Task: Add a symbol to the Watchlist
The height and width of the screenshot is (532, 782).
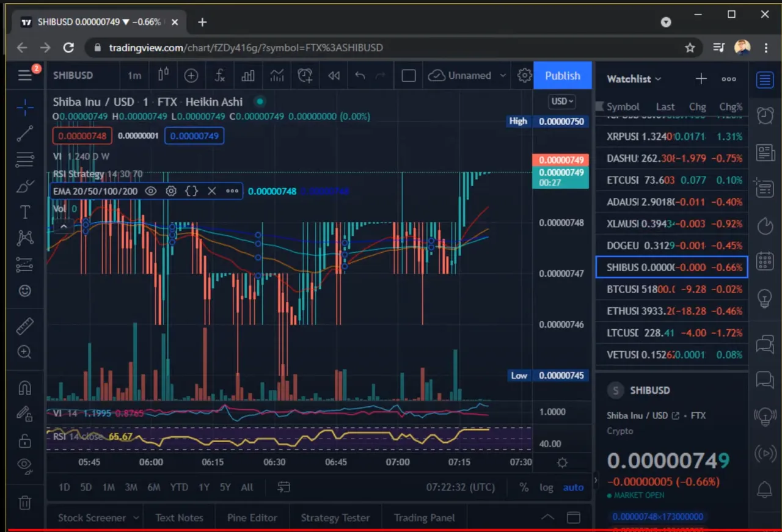Action: pyautogui.click(x=701, y=78)
